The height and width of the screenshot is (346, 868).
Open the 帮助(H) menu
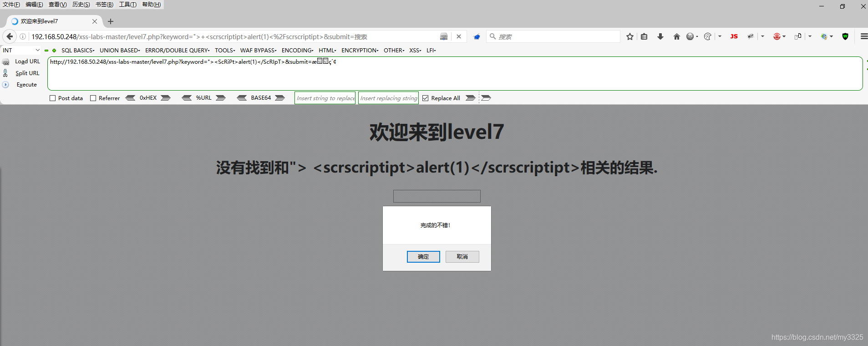click(151, 5)
